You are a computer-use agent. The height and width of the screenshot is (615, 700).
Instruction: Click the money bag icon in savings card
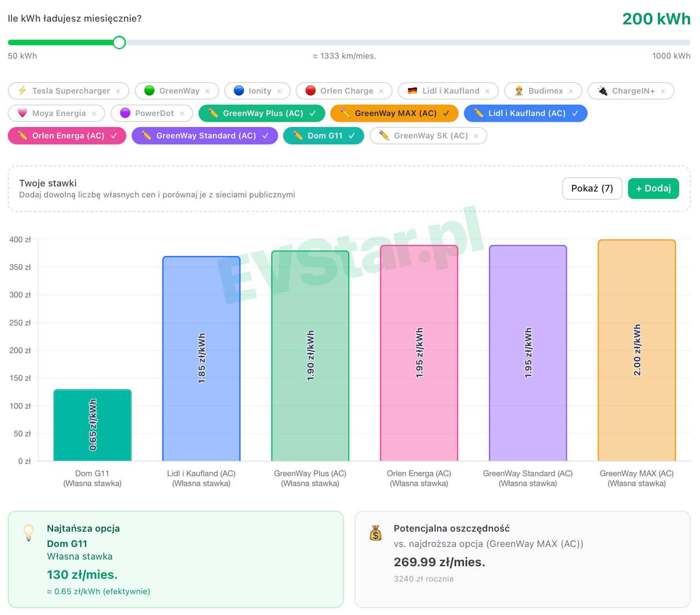376,533
